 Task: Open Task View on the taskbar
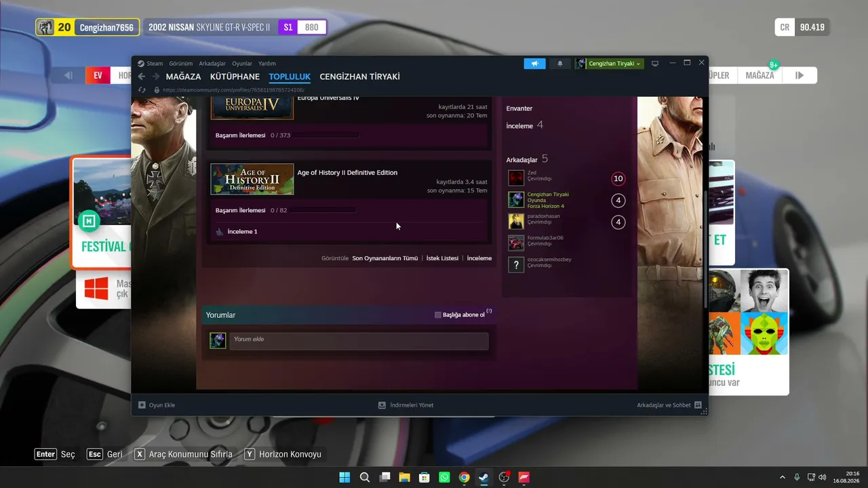384,477
